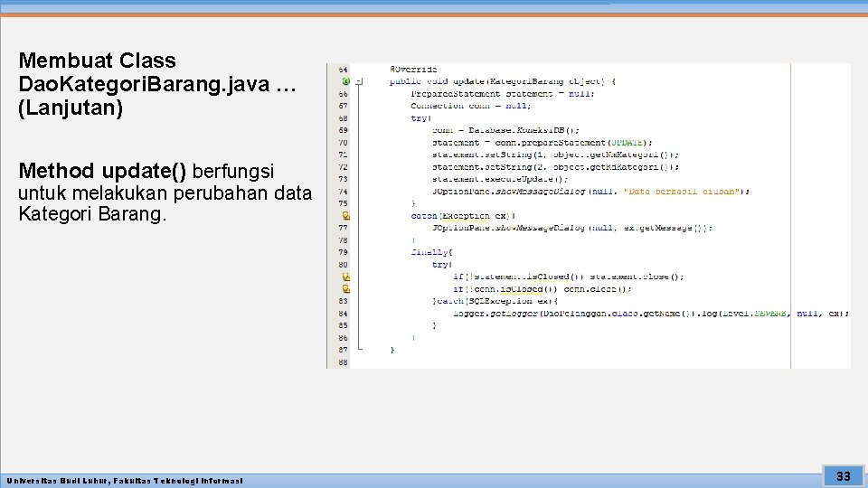This screenshot has height=488, width=868.
Task: Click the warning hint beside statement.isClosed() line
Action: [345, 277]
